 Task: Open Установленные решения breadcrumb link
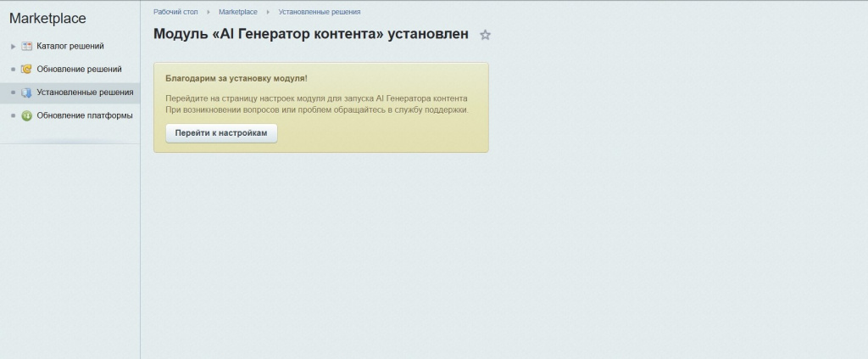[320, 12]
